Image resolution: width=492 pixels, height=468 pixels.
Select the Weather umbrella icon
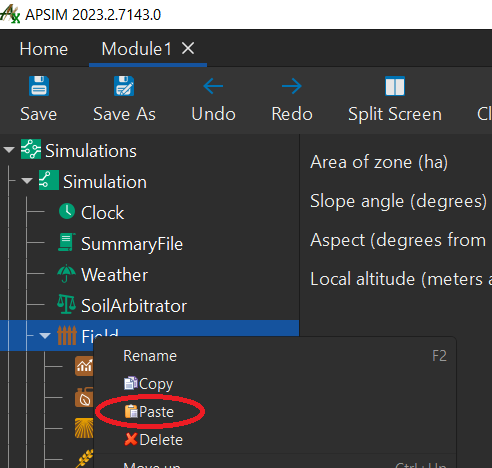(67, 274)
